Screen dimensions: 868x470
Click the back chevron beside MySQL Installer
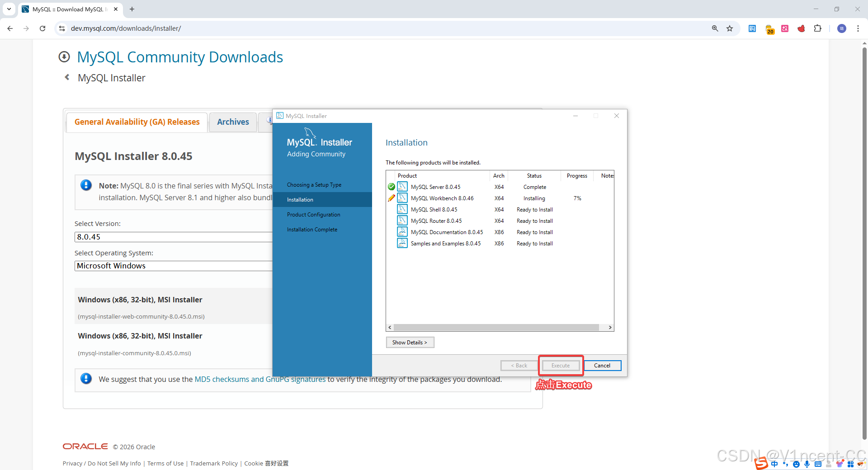click(x=67, y=77)
